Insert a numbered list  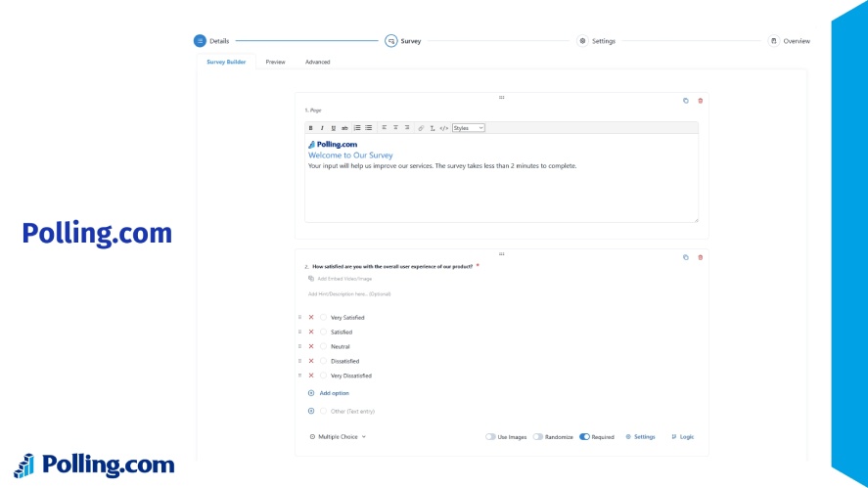tap(357, 128)
